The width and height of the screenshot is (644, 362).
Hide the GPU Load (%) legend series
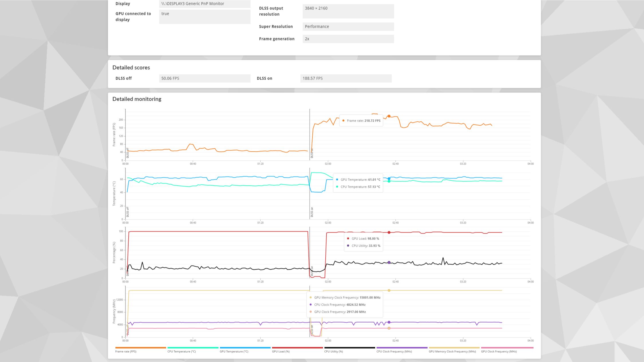[x=281, y=351]
